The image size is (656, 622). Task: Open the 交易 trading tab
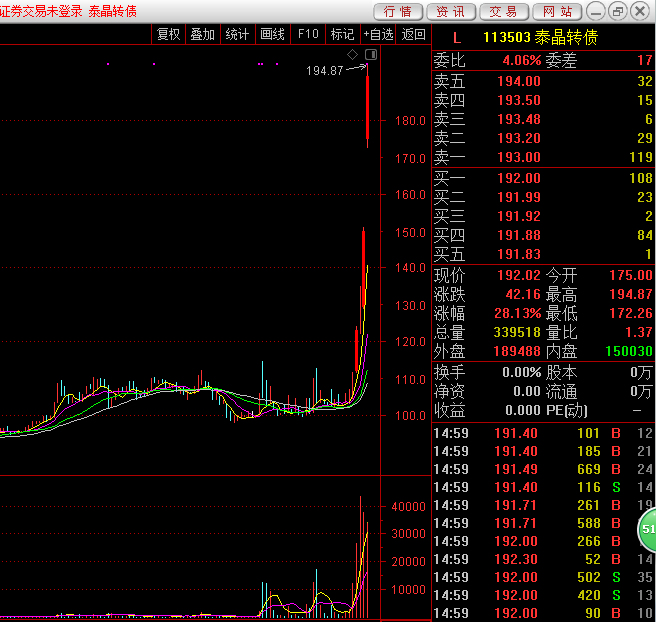pyautogui.click(x=504, y=12)
